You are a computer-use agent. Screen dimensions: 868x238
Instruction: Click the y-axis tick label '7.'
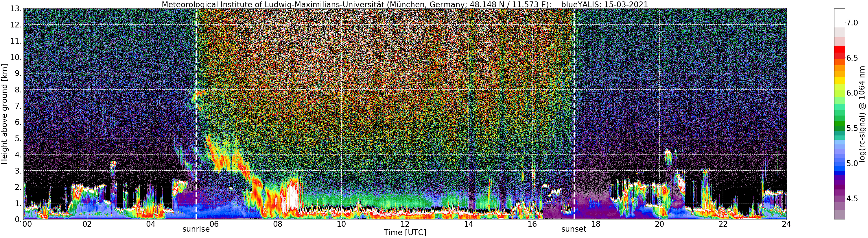pos(18,106)
